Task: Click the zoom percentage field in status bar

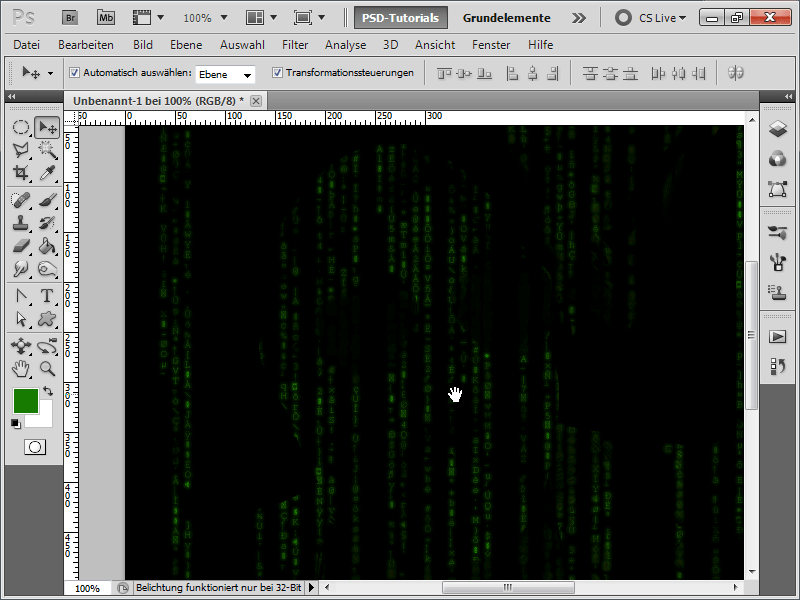Action: [87, 588]
